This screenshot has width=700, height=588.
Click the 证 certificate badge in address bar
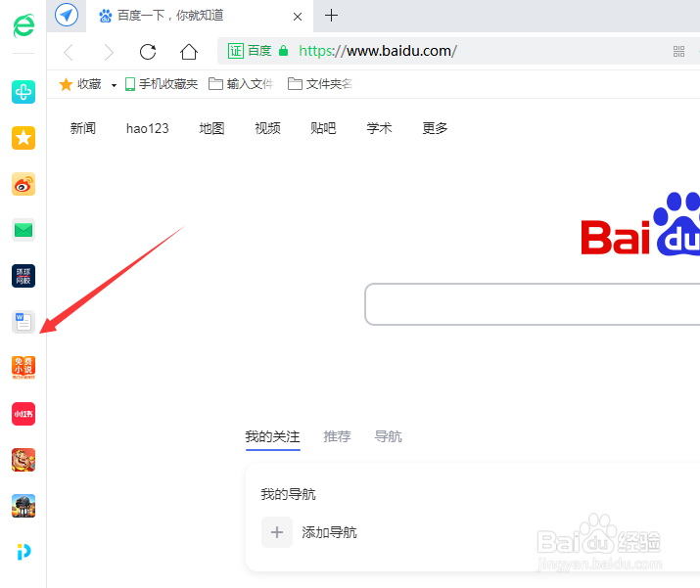[x=235, y=51]
